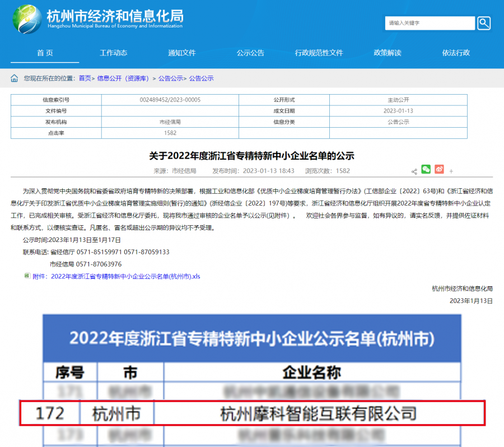The width and height of the screenshot is (504, 447).
Task: Select the date cell 2023-01-13
Action: pos(398,110)
